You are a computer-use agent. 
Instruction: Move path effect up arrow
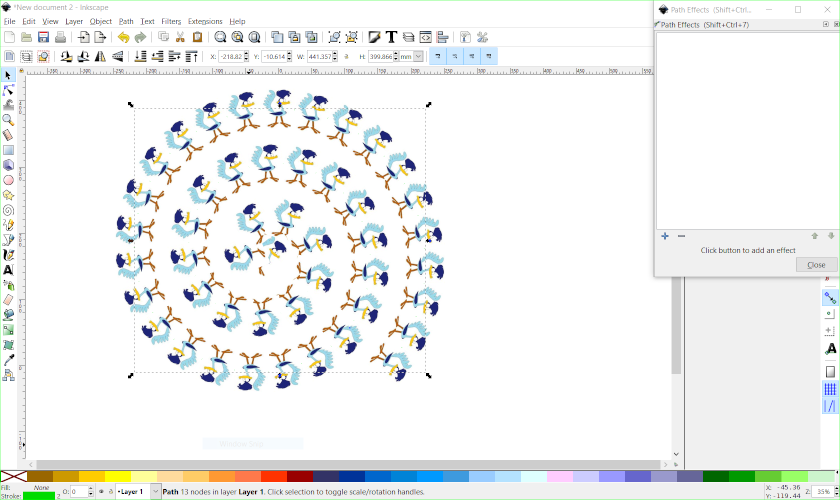(x=815, y=236)
